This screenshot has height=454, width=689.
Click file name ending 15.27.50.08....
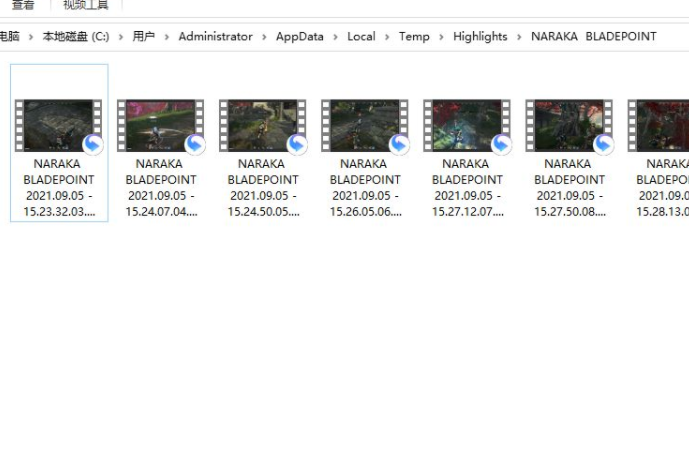[569, 188]
